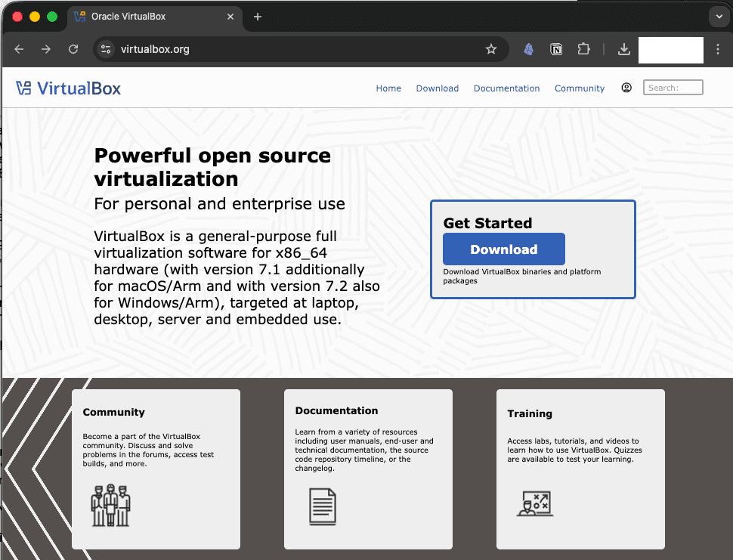Viewport: 733px width, 560px height.
Task: Click the Community people illustration icon
Action: click(111, 505)
